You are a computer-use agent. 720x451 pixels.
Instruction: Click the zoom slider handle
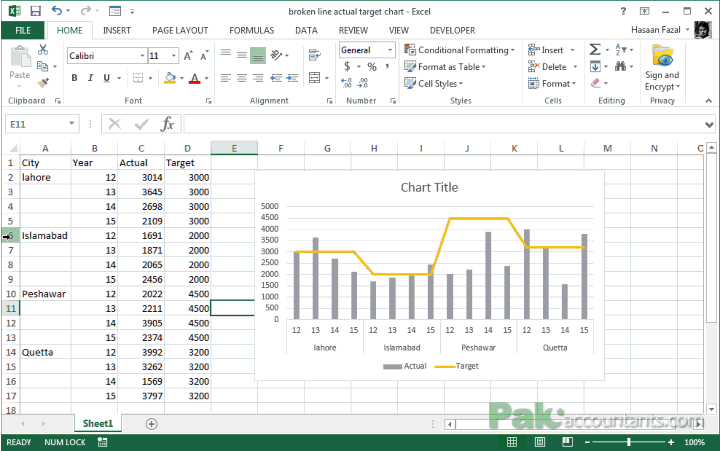pyautogui.click(x=629, y=442)
